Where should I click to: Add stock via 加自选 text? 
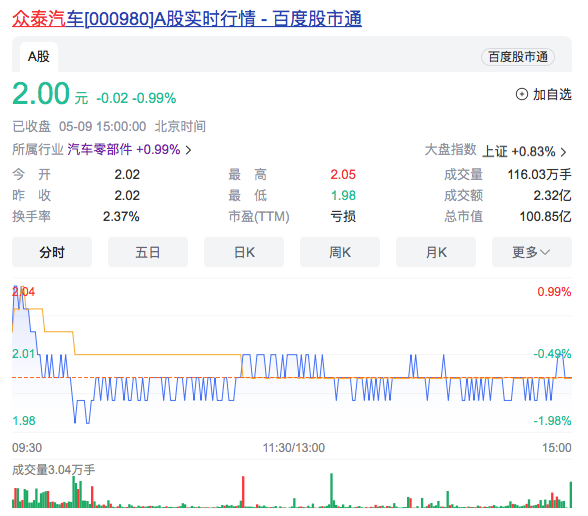pyautogui.click(x=552, y=94)
